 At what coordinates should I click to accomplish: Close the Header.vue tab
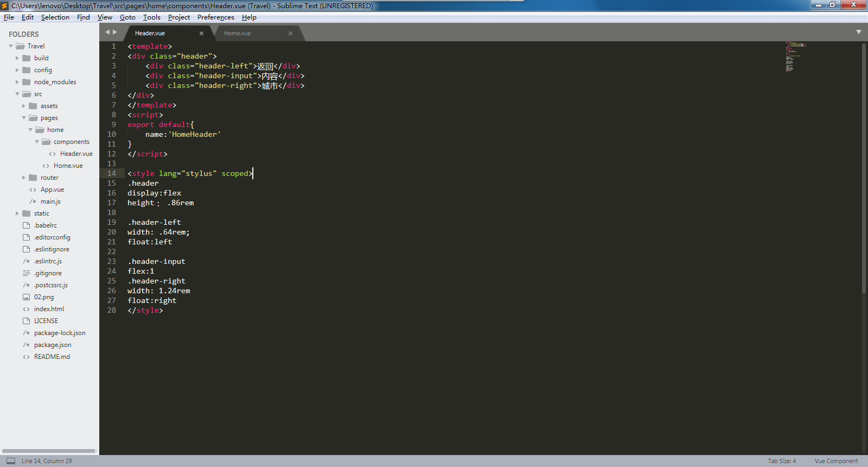201,33
